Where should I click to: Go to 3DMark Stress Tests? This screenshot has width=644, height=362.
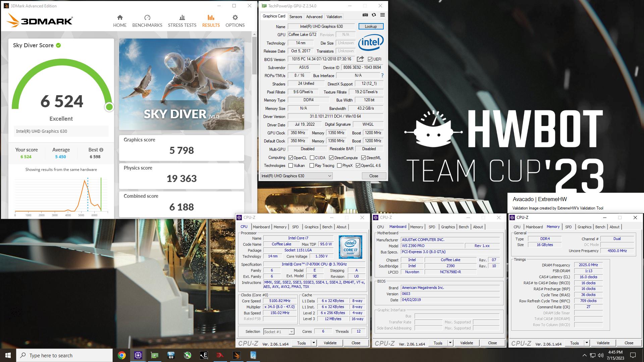[x=182, y=21]
